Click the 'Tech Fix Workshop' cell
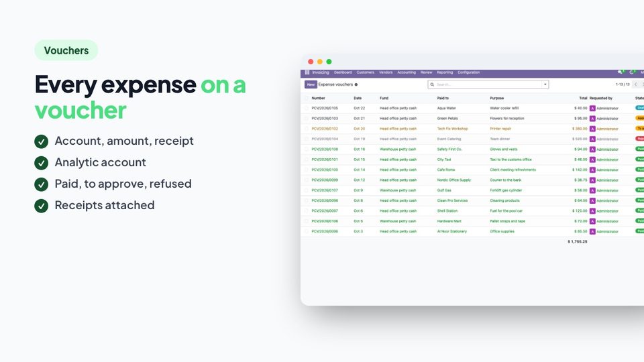This screenshot has width=644, height=362. coord(453,129)
